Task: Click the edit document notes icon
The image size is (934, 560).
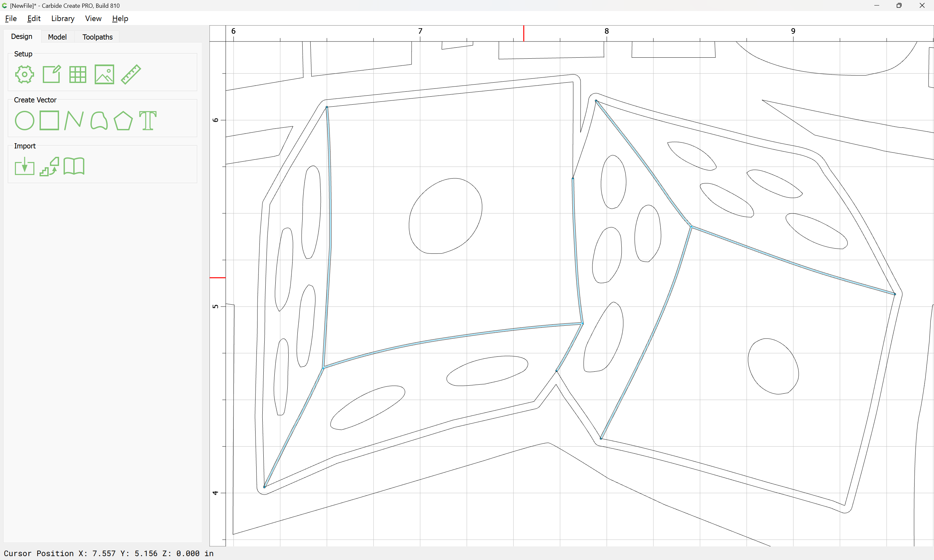Action: pyautogui.click(x=51, y=74)
